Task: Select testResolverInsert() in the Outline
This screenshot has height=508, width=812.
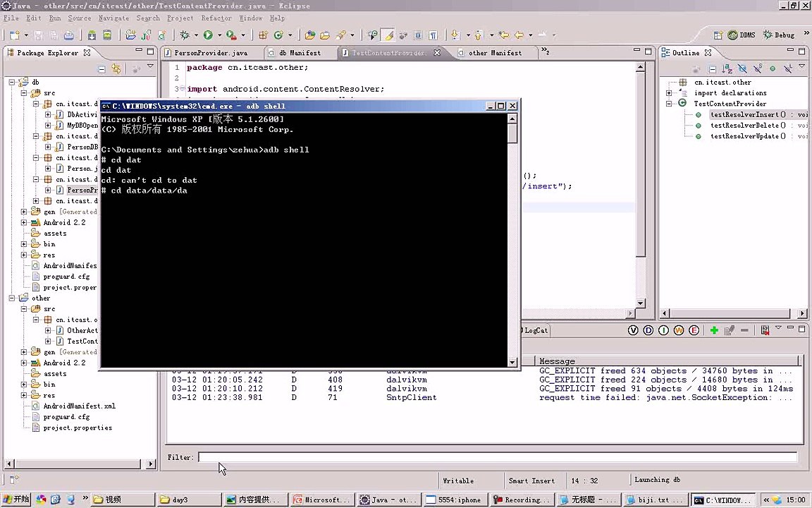Action: 748,114
